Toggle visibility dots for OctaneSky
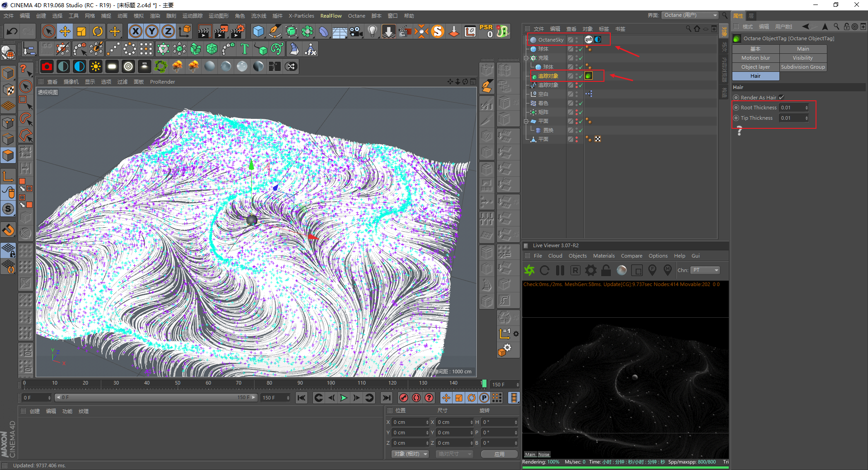Image resolution: width=868 pixels, height=470 pixels. point(577,40)
